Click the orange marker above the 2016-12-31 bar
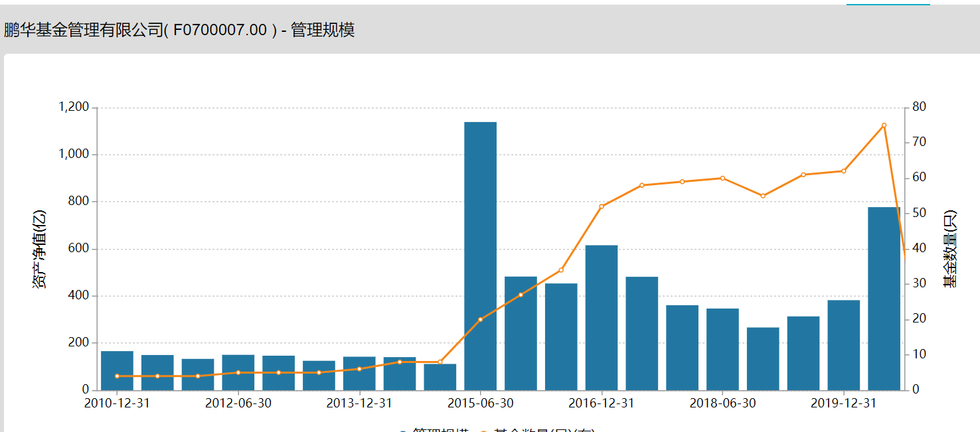Image resolution: width=980 pixels, height=432 pixels. click(602, 206)
